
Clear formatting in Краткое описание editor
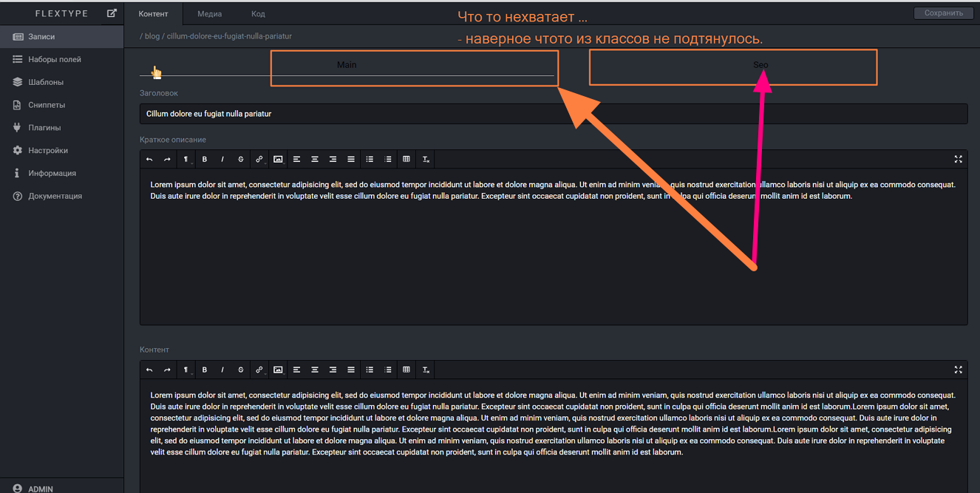click(426, 159)
